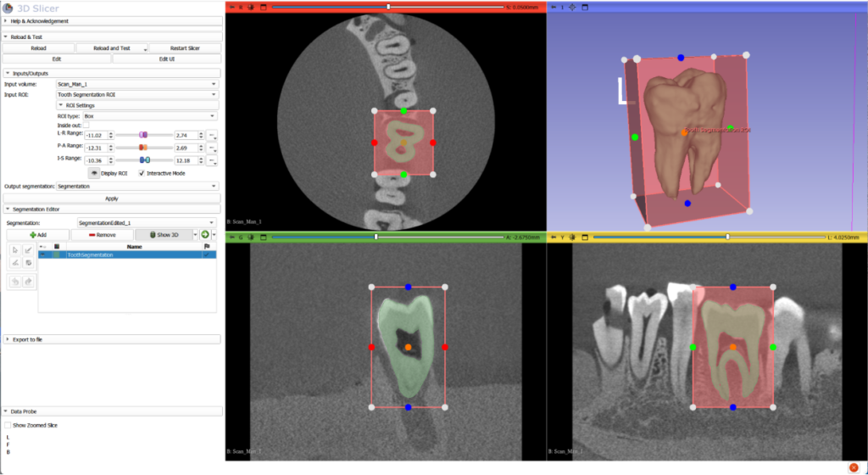
Task: Click the red error icon at bottom right
Action: 854,467
